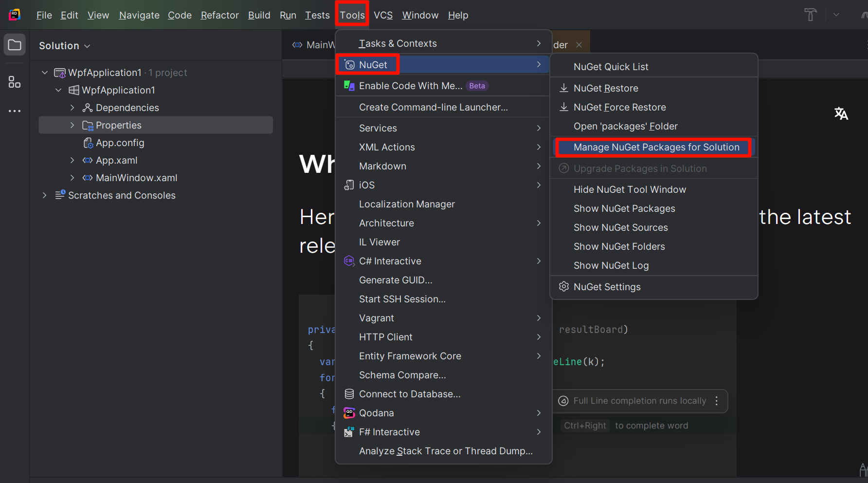The image size is (868, 483).
Task: Click the Full Line completion circle icon
Action: pos(563,401)
